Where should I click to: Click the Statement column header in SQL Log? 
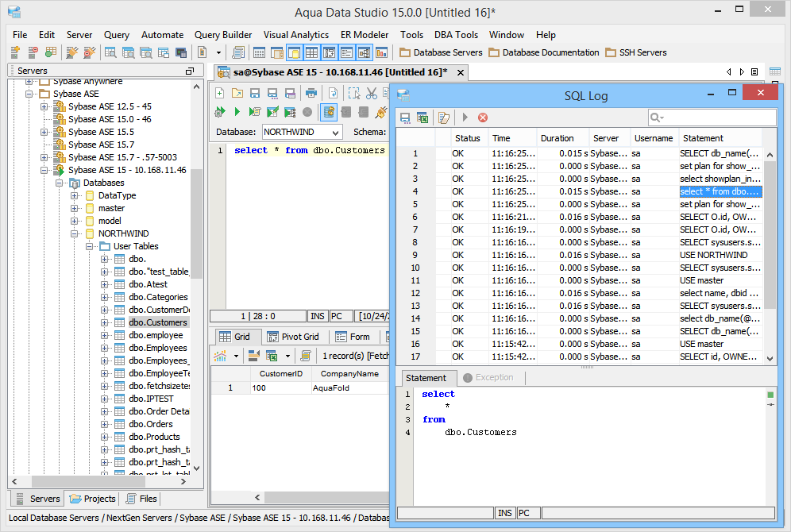point(720,138)
